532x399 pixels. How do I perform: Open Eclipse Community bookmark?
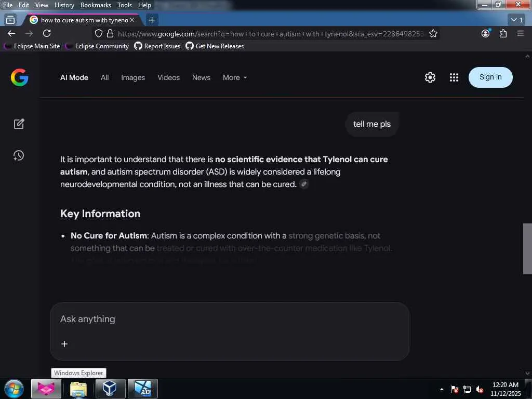97,46
